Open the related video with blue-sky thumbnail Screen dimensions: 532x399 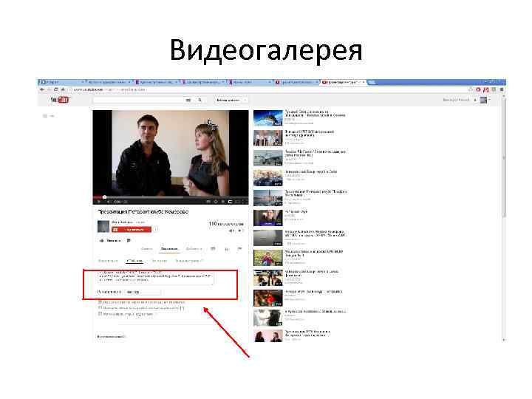268,117
